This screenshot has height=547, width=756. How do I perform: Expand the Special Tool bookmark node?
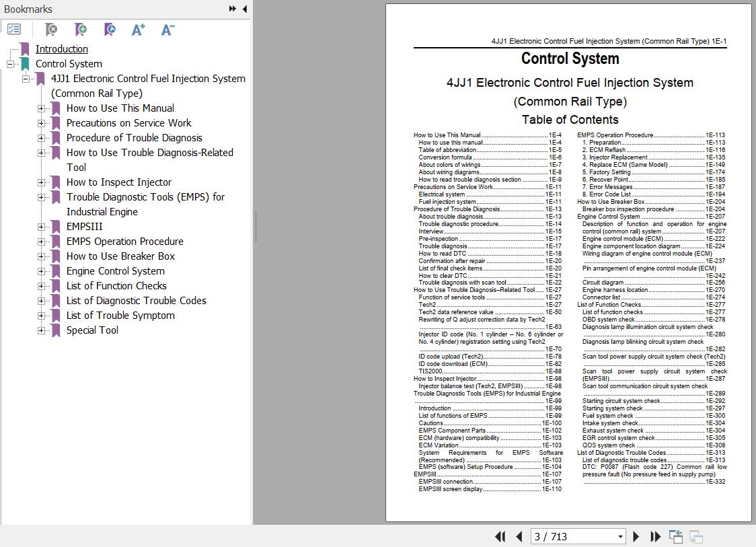tap(41, 330)
